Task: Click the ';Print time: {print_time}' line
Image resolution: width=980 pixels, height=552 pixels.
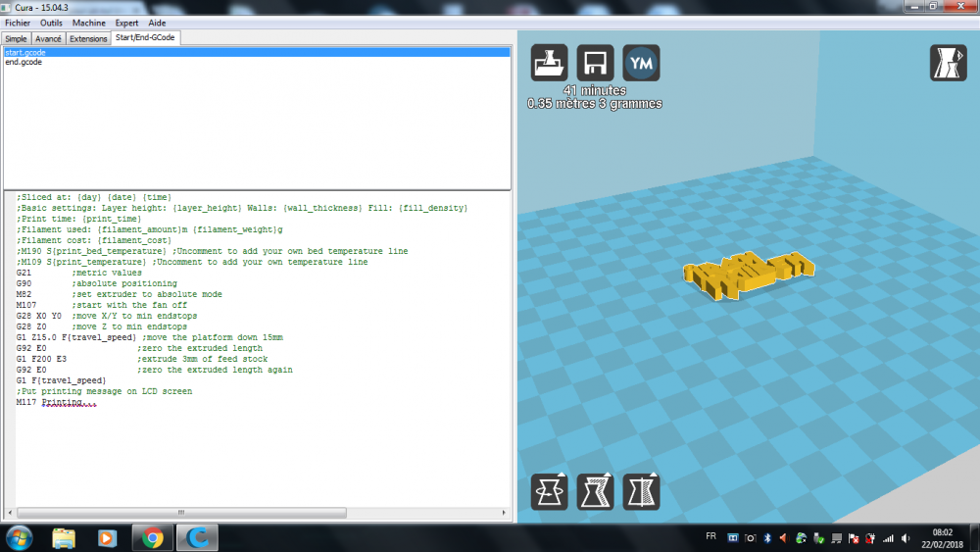Action: coord(78,219)
